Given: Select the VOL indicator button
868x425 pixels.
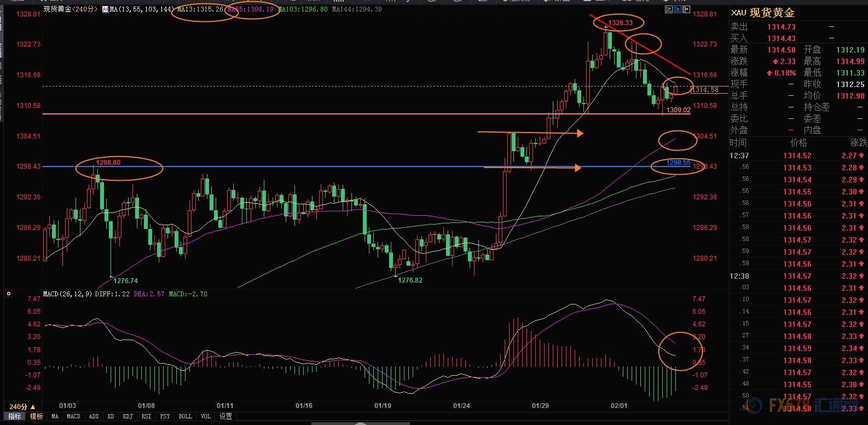Looking at the screenshot, I should (205, 416).
